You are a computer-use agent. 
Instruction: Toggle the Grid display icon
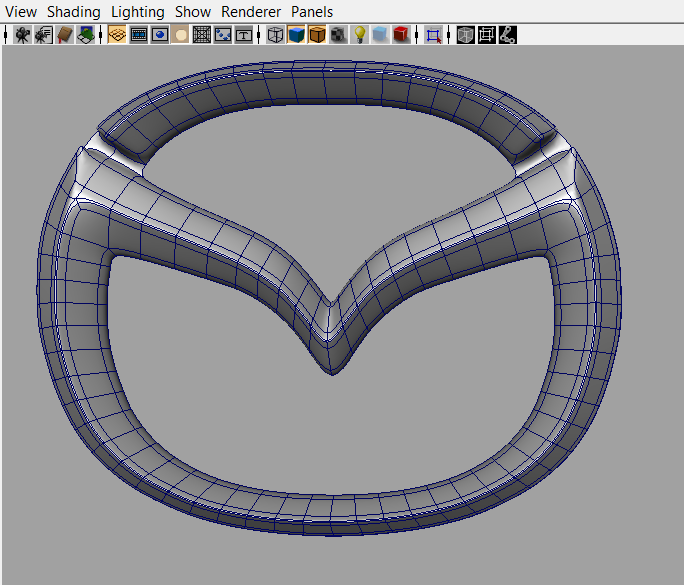(117, 35)
